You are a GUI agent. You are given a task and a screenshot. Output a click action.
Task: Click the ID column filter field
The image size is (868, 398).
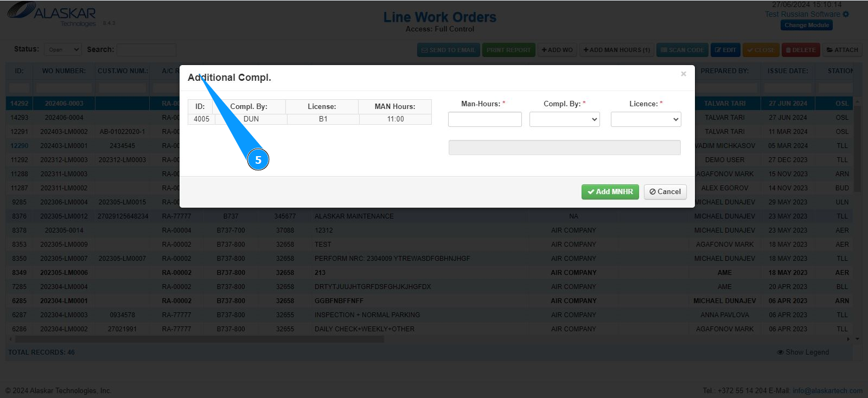click(19, 88)
